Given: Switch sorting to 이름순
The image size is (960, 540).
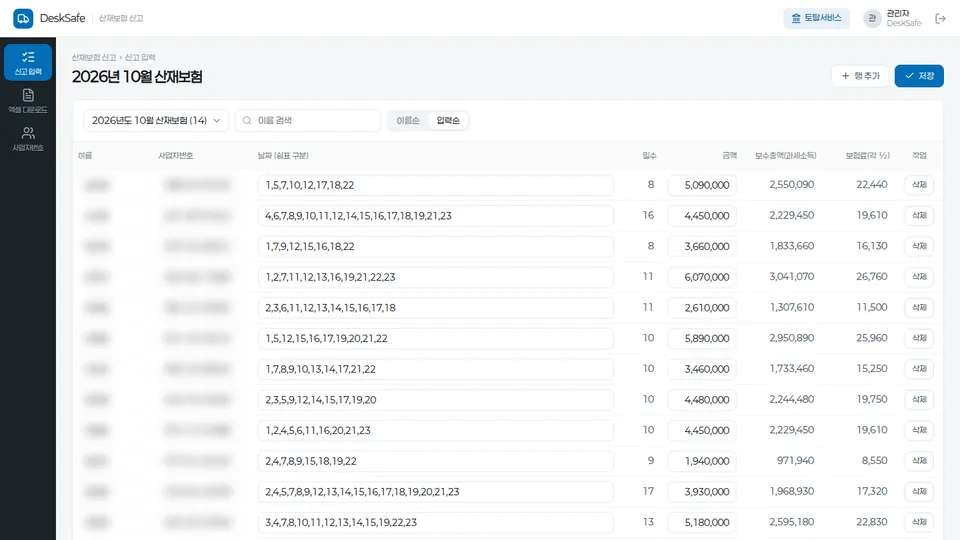Looking at the screenshot, I should click(x=408, y=121).
